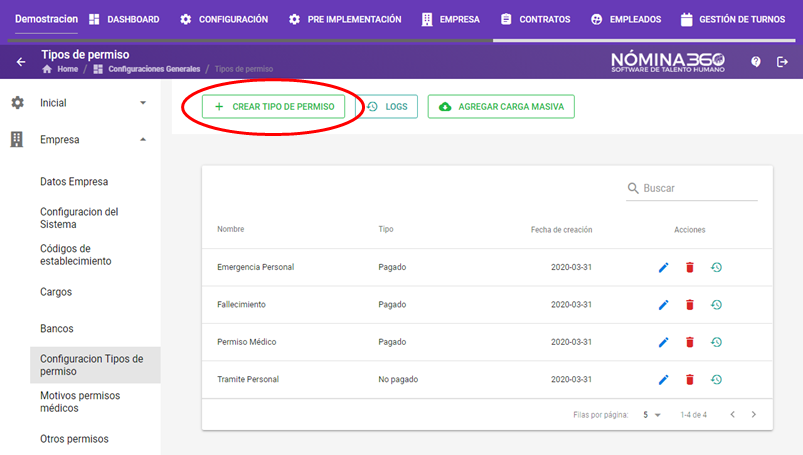Edit the Fallecimiento row with pencil icon
The height and width of the screenshot is (455, 803).
663,305
